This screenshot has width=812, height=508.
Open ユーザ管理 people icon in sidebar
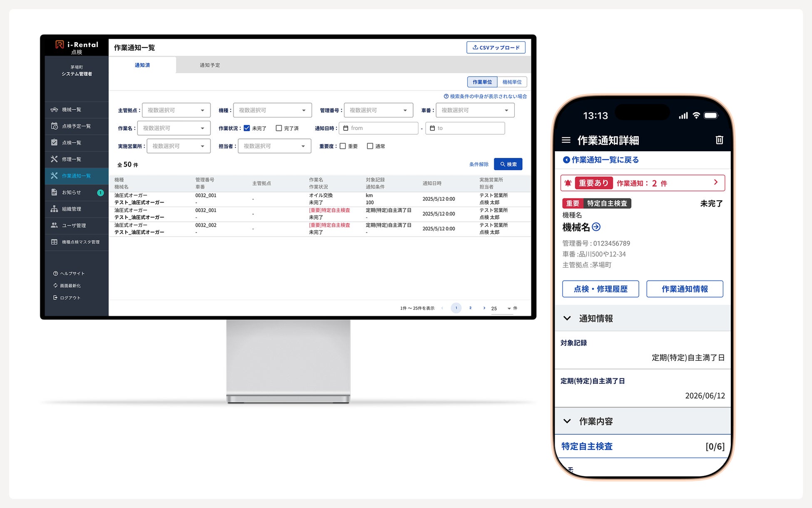(54, 225)
